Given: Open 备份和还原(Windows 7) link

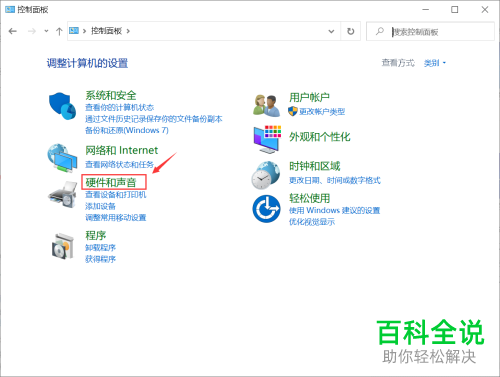Looking at the screenshot, I should tap(127, 130).
